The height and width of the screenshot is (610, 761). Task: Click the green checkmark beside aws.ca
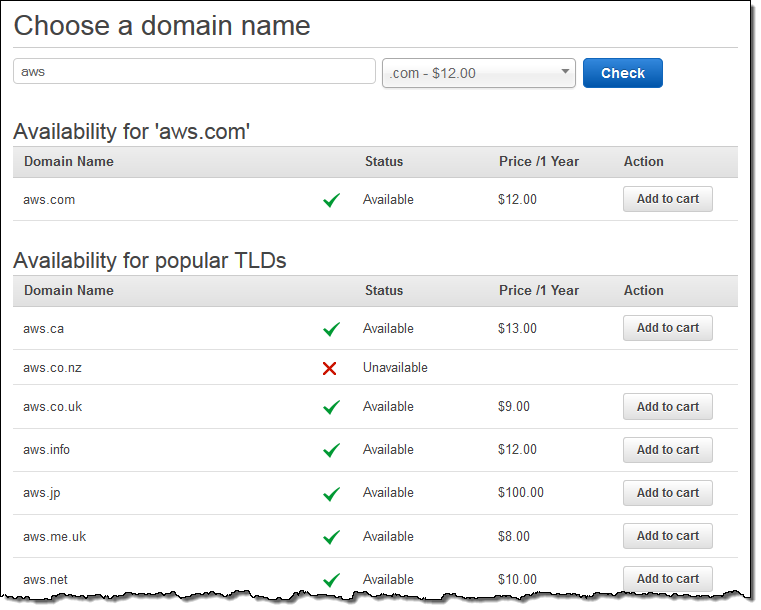pos(331,329)
